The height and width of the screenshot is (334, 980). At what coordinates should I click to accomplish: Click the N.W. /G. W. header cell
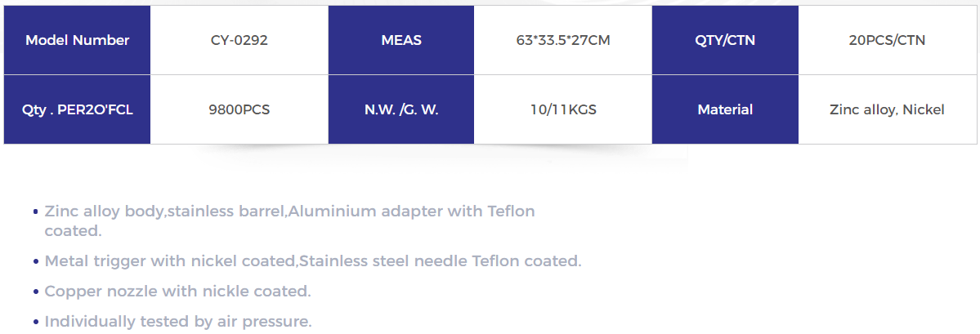pos(401,109)
